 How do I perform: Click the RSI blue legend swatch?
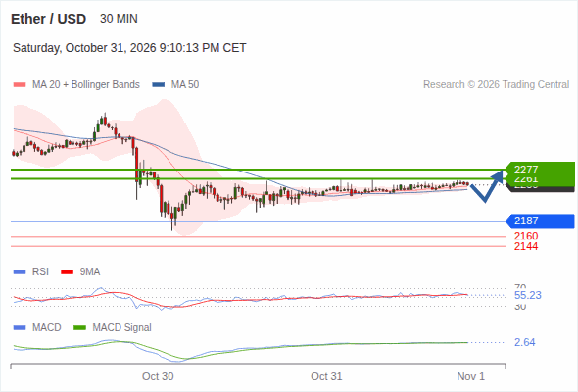20,272
